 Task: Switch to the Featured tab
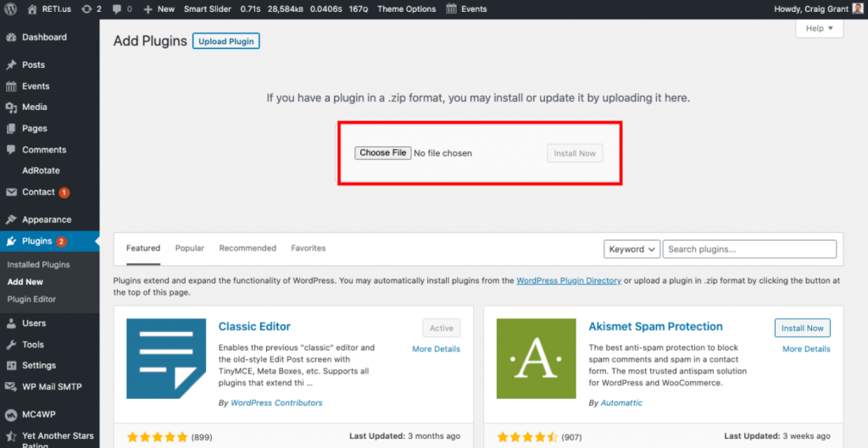(x=143, y=248)
